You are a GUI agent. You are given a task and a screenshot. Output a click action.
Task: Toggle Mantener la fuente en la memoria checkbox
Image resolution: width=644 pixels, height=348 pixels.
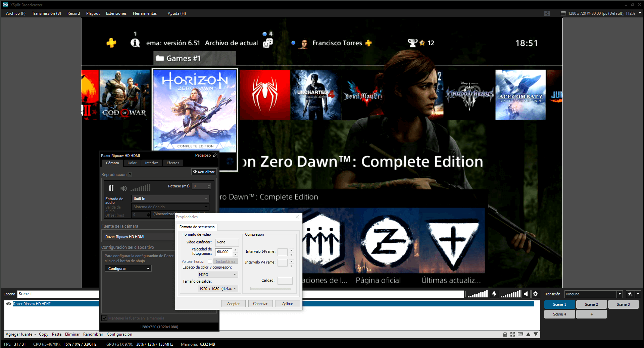[104, 318]
